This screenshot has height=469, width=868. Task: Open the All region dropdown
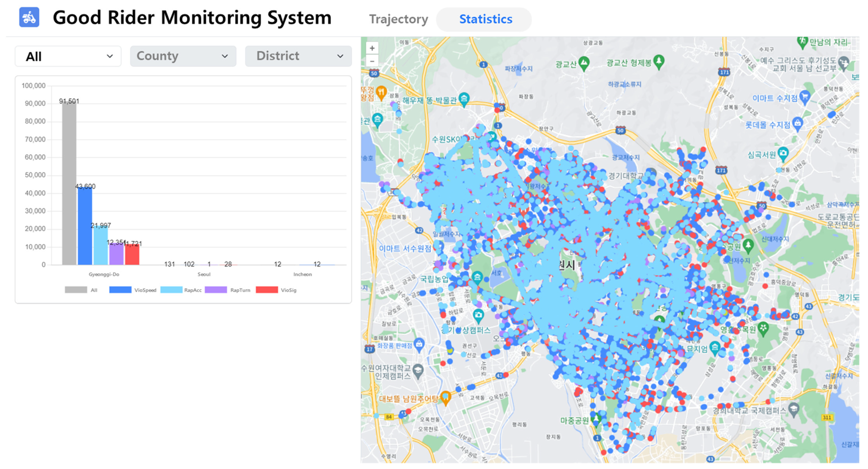click(68, 56)
